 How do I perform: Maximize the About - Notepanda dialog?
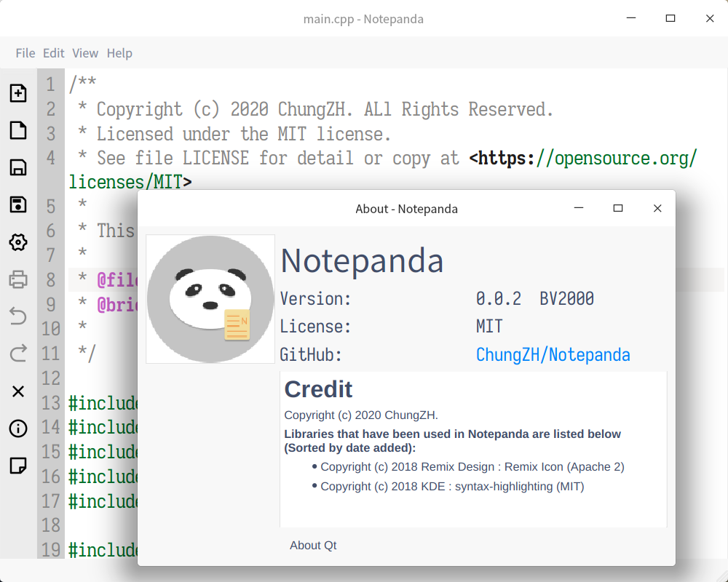[618, 209]
